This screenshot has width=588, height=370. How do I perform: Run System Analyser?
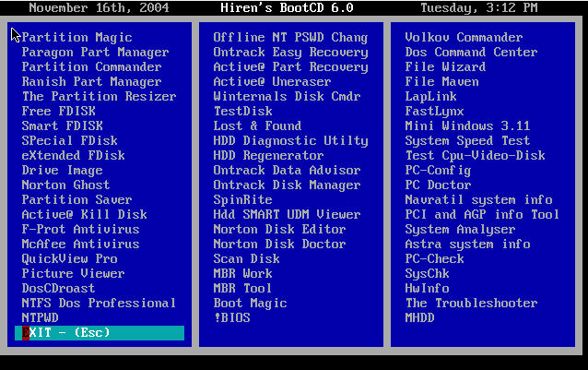click(x=460, y=229)
